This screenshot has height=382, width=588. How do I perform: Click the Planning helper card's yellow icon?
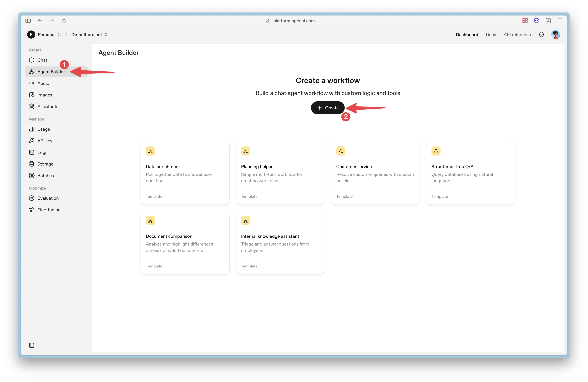pos(246,151)
